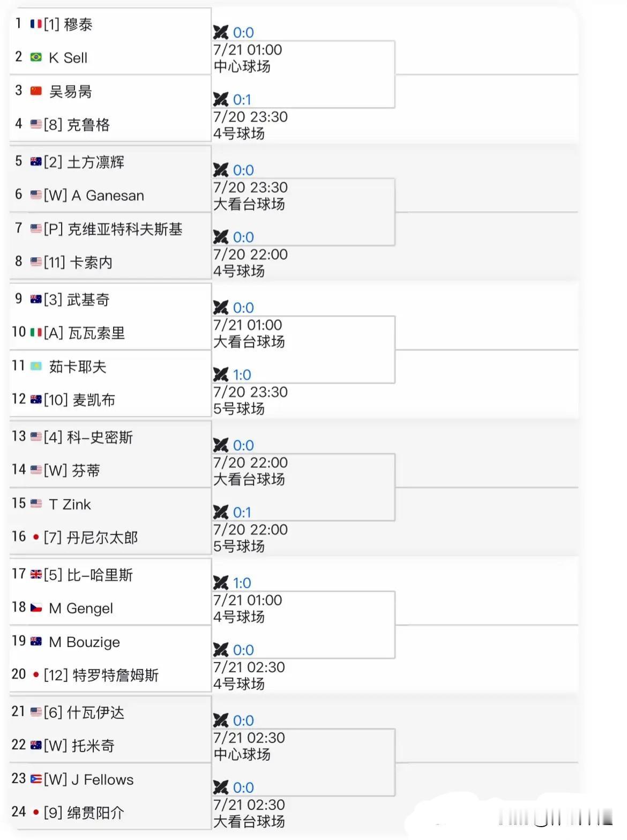
Task: Click match icon for 克维亚特科夫斯基 vs 卡索内
Action: pyautogui.click(x=220, y=237)
